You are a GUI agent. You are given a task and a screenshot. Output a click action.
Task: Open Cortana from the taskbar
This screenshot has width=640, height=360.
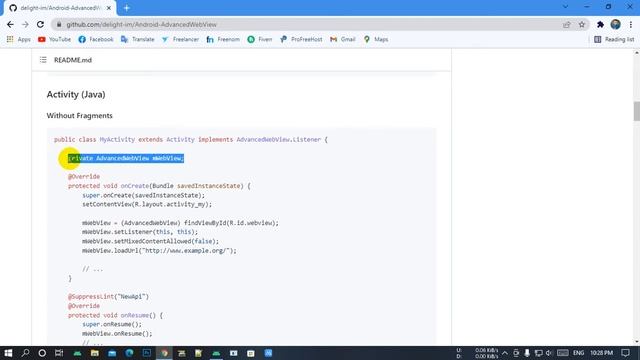click(x=42, y=353)
